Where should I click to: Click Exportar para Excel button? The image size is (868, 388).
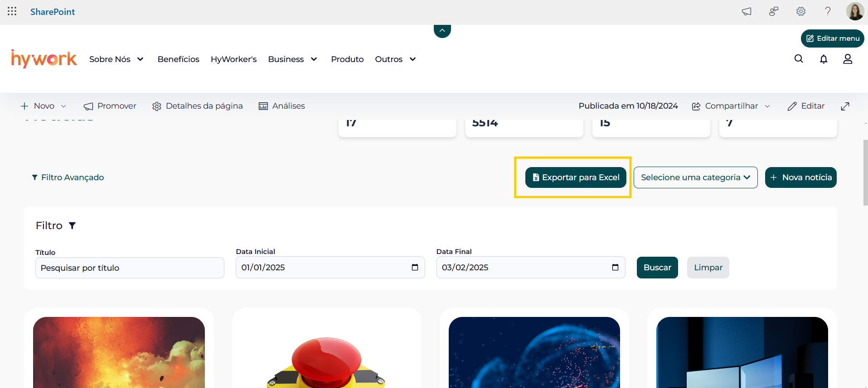[x=576, y=177]
